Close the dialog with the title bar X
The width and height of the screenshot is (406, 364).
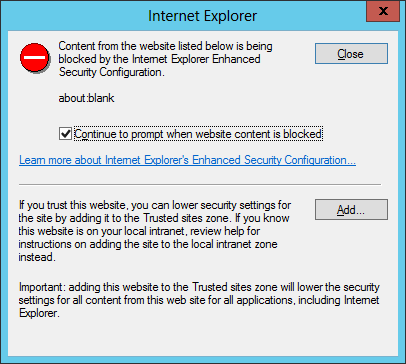383,11
